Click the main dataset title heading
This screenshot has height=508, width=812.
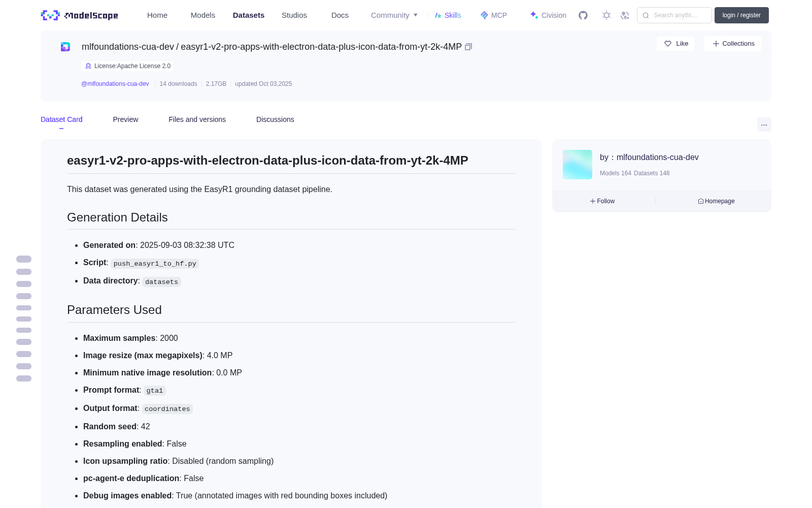267,161
